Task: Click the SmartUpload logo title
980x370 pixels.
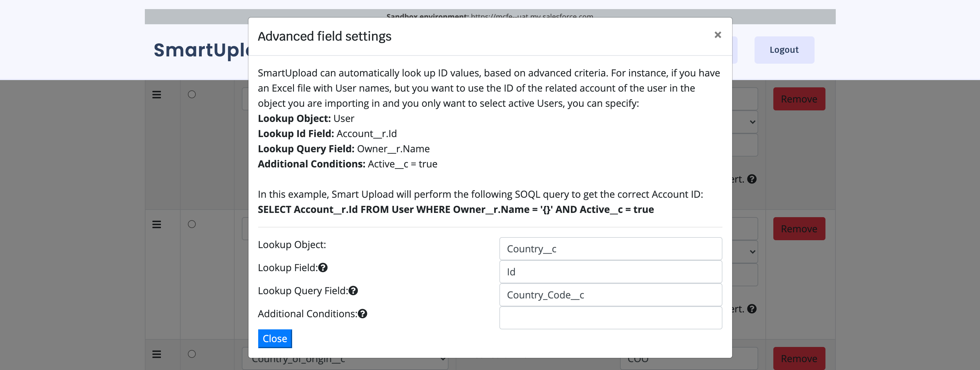Action: [201, 50]
